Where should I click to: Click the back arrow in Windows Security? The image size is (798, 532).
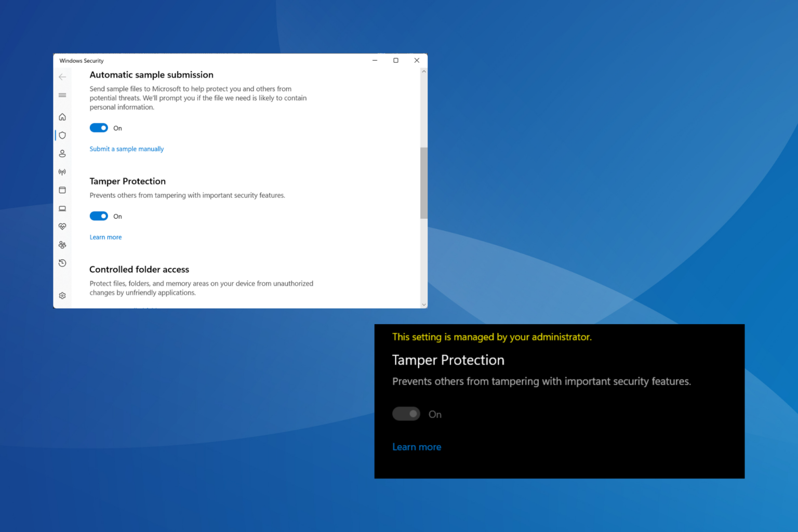tap(62, 77)
